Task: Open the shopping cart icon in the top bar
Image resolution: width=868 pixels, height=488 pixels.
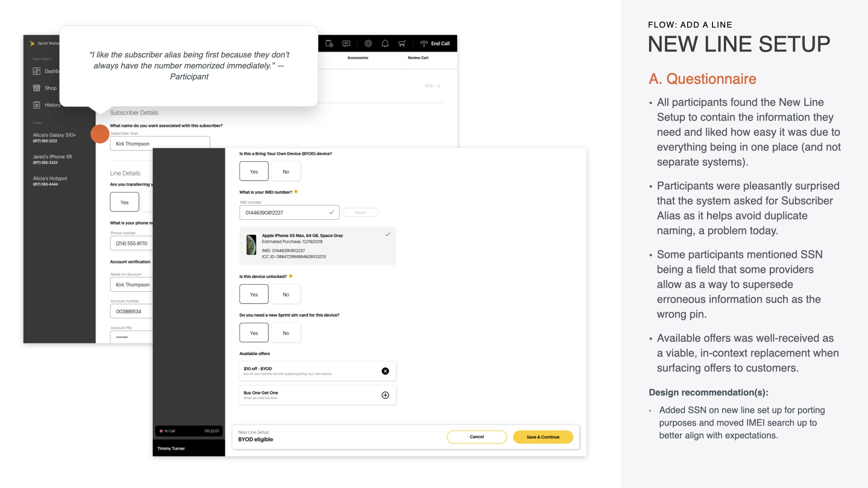Action: [x=402, y=43]
